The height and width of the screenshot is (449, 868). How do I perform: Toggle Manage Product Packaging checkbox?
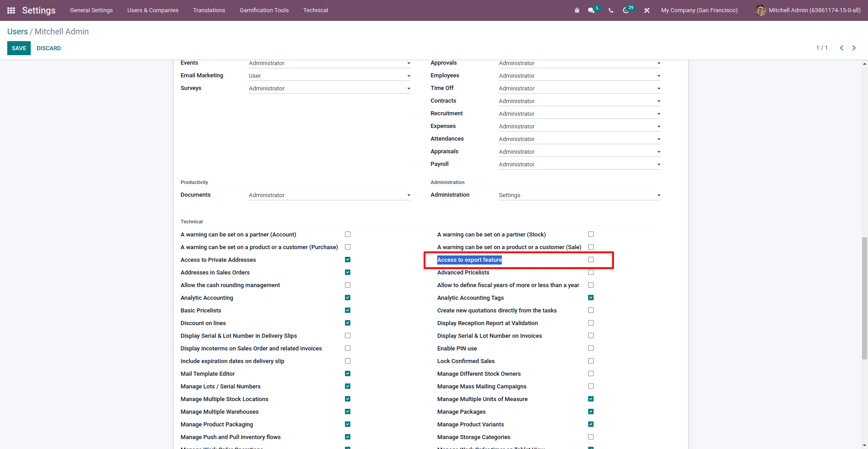348,424
